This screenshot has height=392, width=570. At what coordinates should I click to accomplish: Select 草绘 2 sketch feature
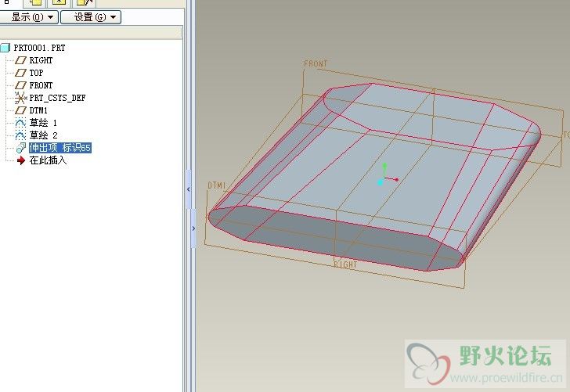click(43, 135)
